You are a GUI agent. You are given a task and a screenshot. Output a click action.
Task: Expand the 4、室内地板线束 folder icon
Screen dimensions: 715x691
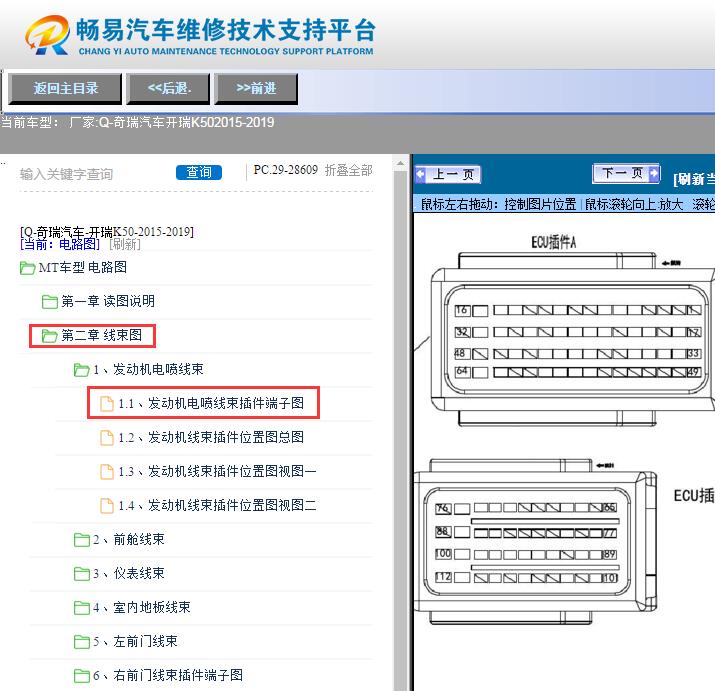pos(81,608)
